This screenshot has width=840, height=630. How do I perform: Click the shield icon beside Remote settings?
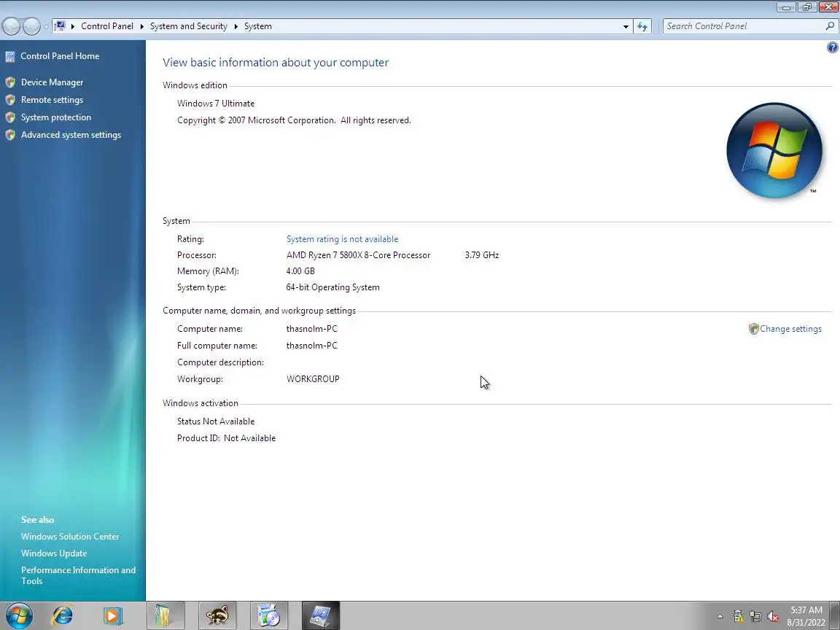pos(10,100)
